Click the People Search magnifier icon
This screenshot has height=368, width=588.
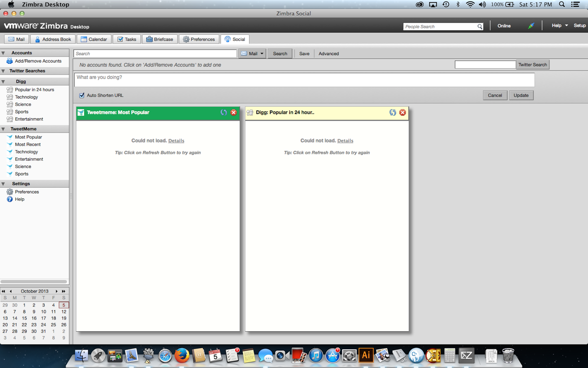click(x=480, y=26)
